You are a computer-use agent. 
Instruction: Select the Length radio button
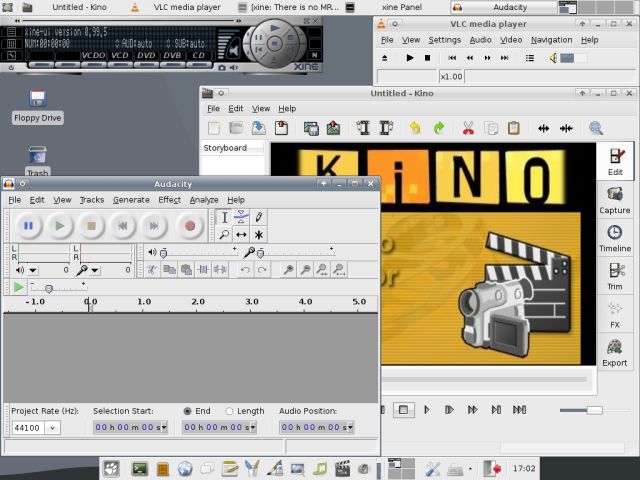[230, 411]
